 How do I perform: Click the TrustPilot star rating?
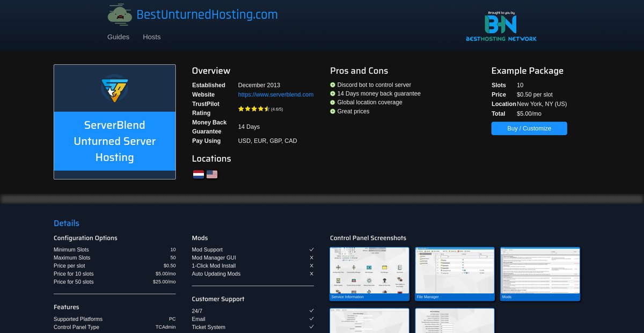click(254, 109)
